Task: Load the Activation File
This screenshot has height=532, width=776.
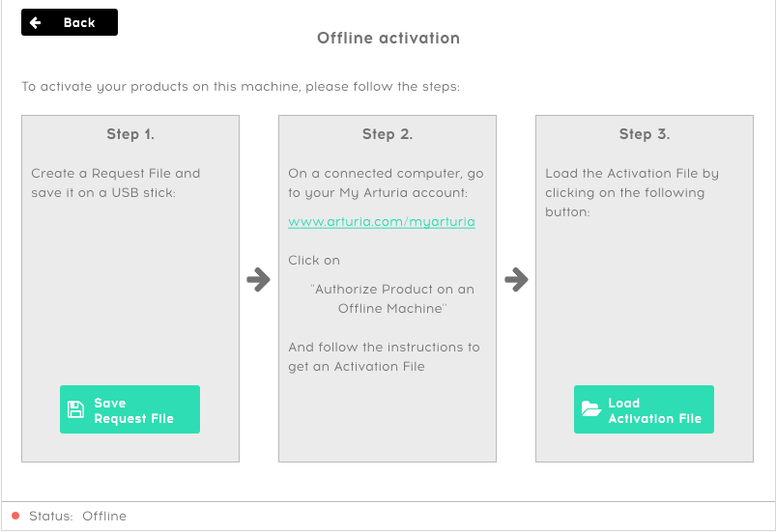Action: [644, 409]
